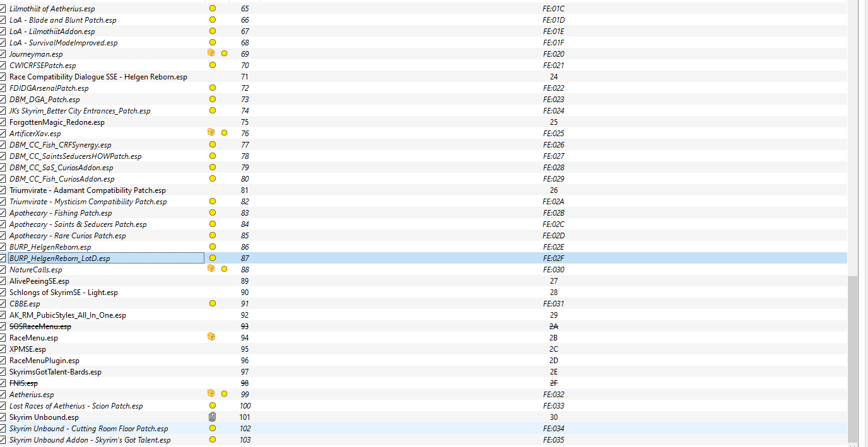Click the yellow flag for Triumvirate - Mysticism Compatibility Patch

coord(212,201)
